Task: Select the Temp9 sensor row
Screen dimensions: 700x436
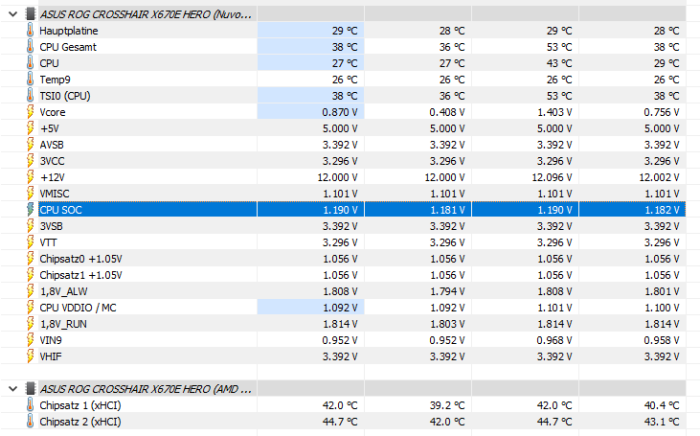Action: coord(55,80)
